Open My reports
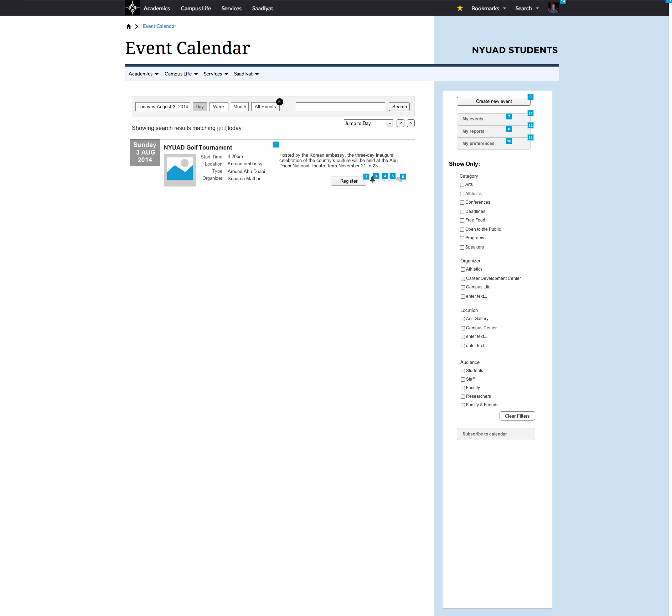This screenshot has height=616, width=672. pyautogui.click(x=493, y=131)
